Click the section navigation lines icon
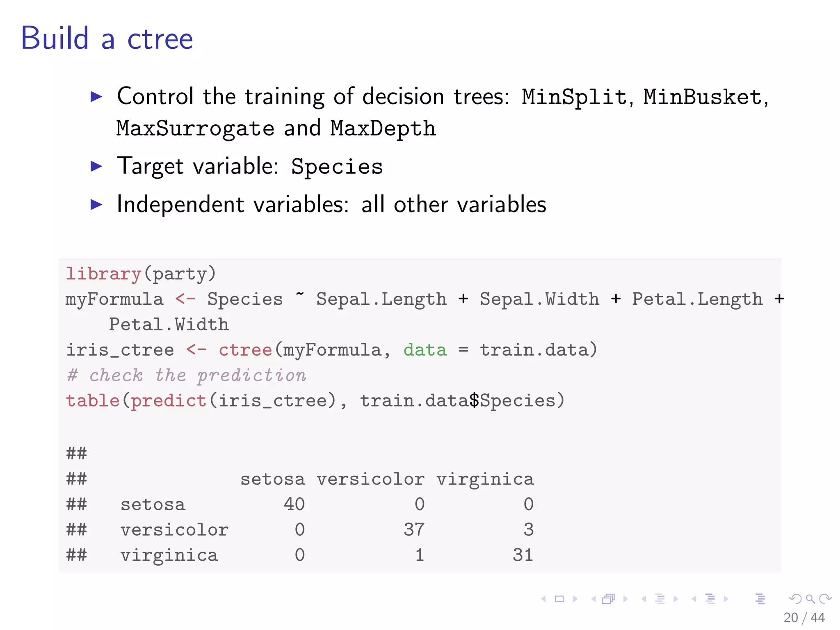 tap(710, 599)
